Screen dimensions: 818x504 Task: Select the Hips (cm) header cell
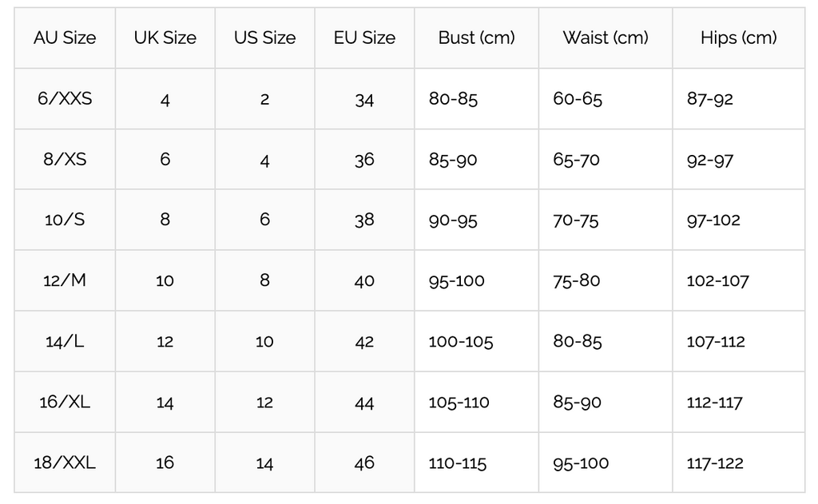pyautogui.click(x=738, y=38)
